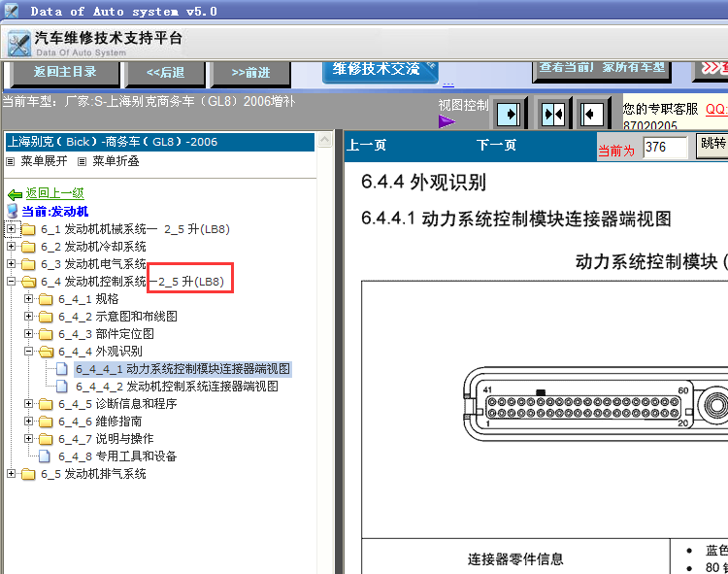The width and height of the screenshot is (728, 574).
Task: Click 菜单折叠 text
Action: click(x=116, y=161)
